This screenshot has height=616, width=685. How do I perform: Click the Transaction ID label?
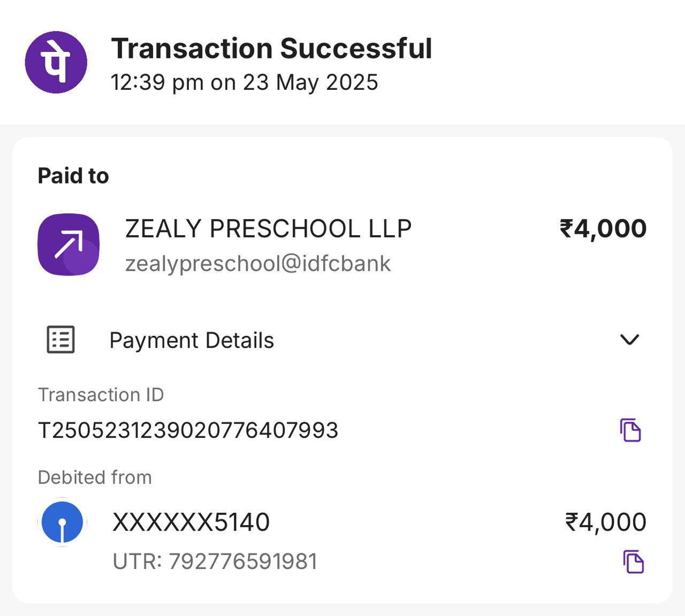pos(101,395)
